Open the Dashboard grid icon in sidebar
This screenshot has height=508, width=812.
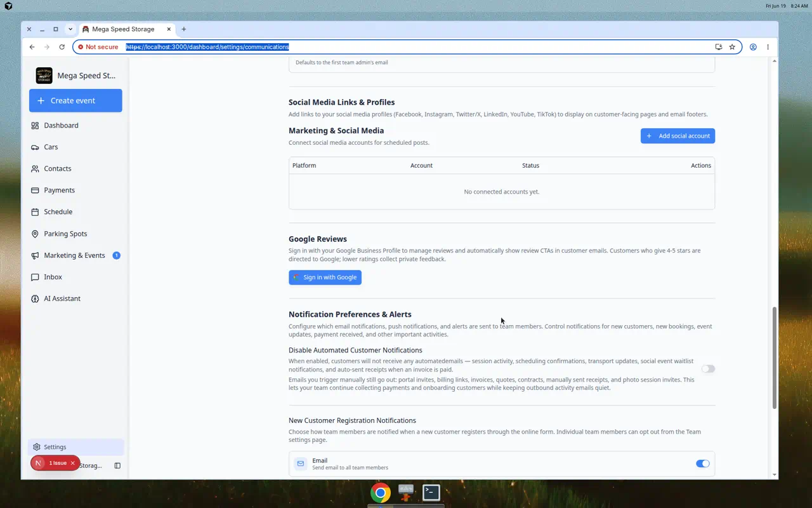point(35,126)
